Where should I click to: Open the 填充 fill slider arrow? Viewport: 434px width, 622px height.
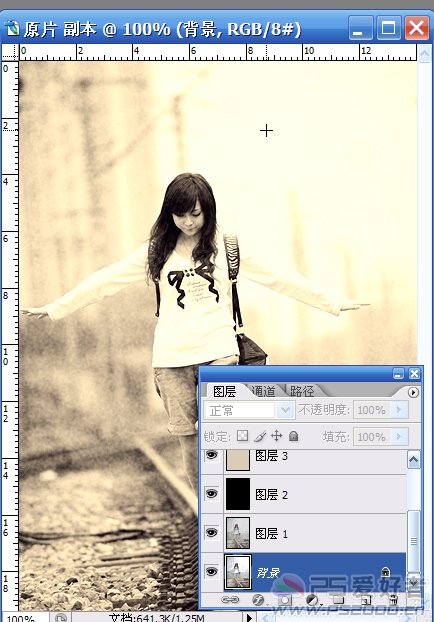click(x=399, y=437)
